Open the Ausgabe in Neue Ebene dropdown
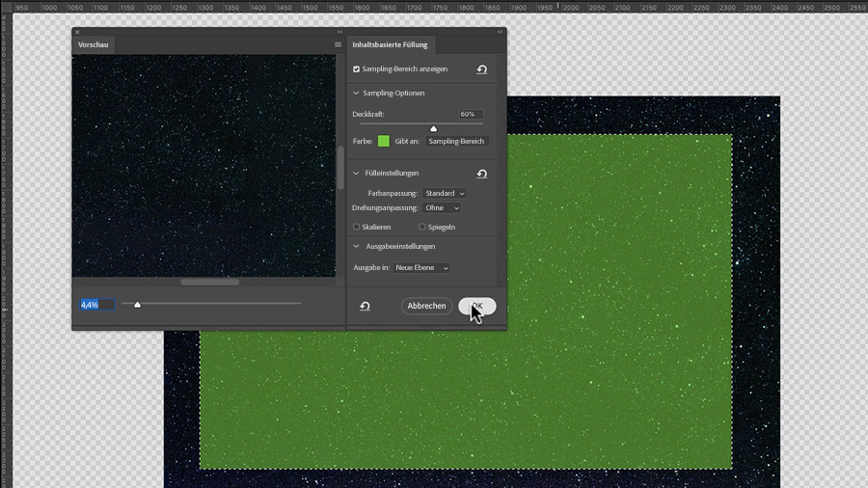 tap(421, 268)
